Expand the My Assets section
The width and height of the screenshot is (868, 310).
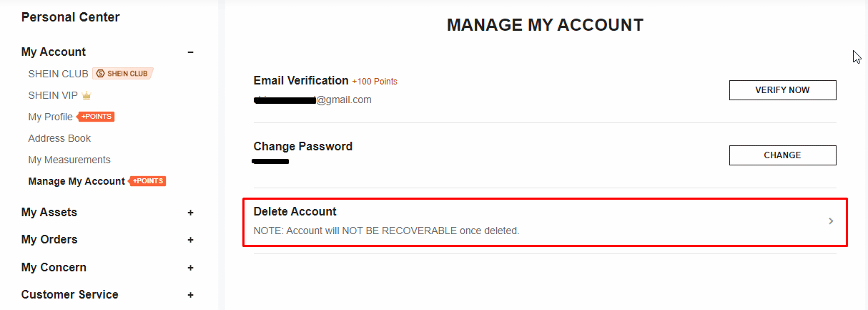(190, 213)
